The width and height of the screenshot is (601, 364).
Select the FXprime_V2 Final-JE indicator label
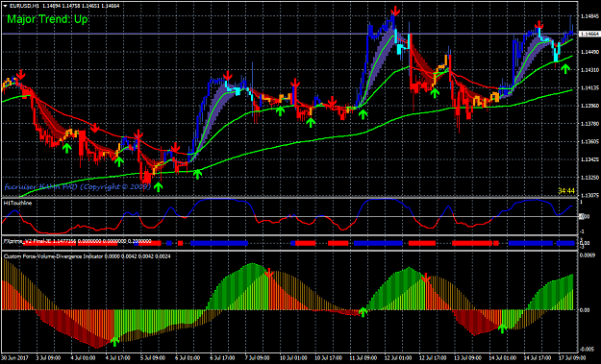pyautogui.click(x=28, y=241)
